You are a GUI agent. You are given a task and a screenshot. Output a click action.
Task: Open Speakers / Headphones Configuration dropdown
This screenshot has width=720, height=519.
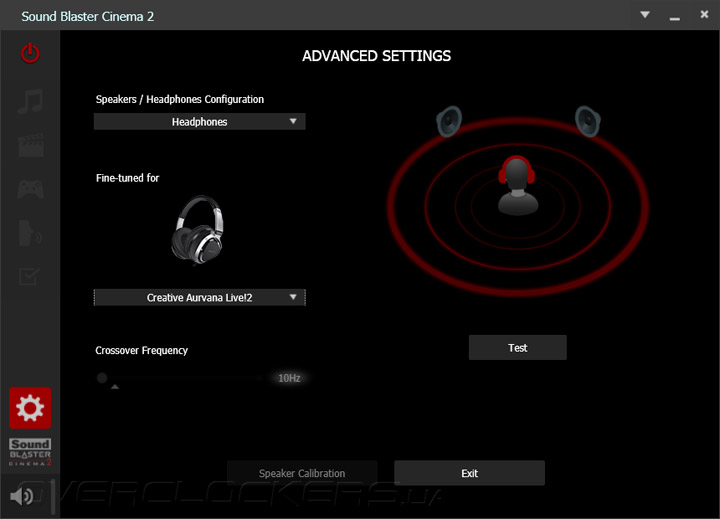point(200,122)
